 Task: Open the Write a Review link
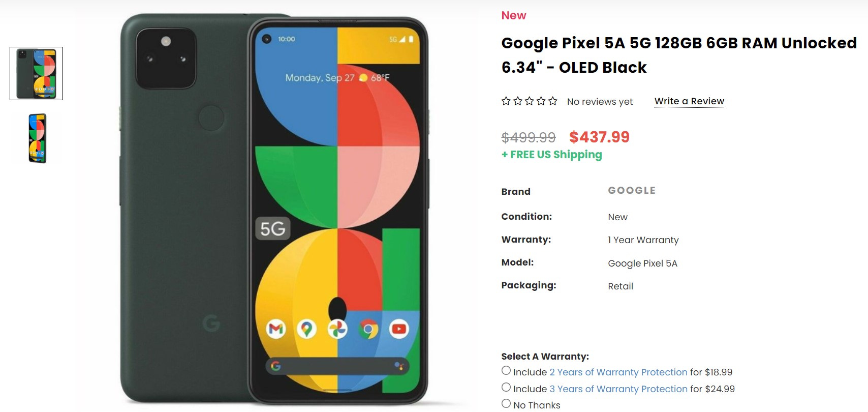point(689,101)
